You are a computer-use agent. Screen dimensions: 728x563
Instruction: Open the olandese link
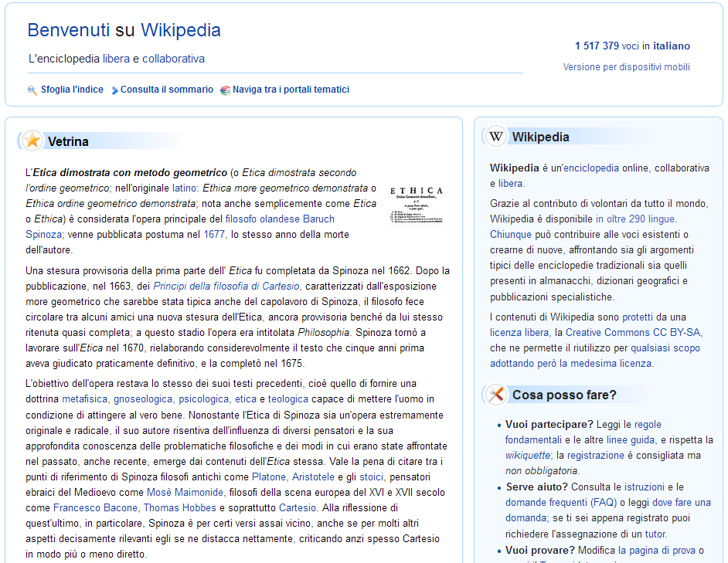pyautogui.click(x=280, y=219)
